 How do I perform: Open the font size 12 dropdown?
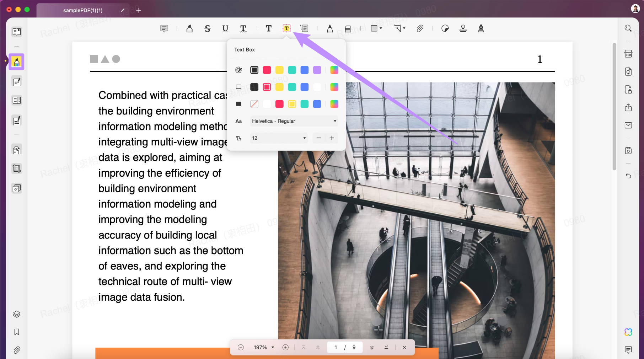279,138
